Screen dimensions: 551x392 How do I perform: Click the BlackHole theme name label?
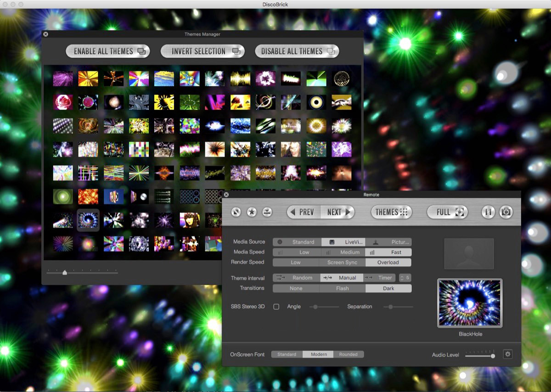coord(471,334)
